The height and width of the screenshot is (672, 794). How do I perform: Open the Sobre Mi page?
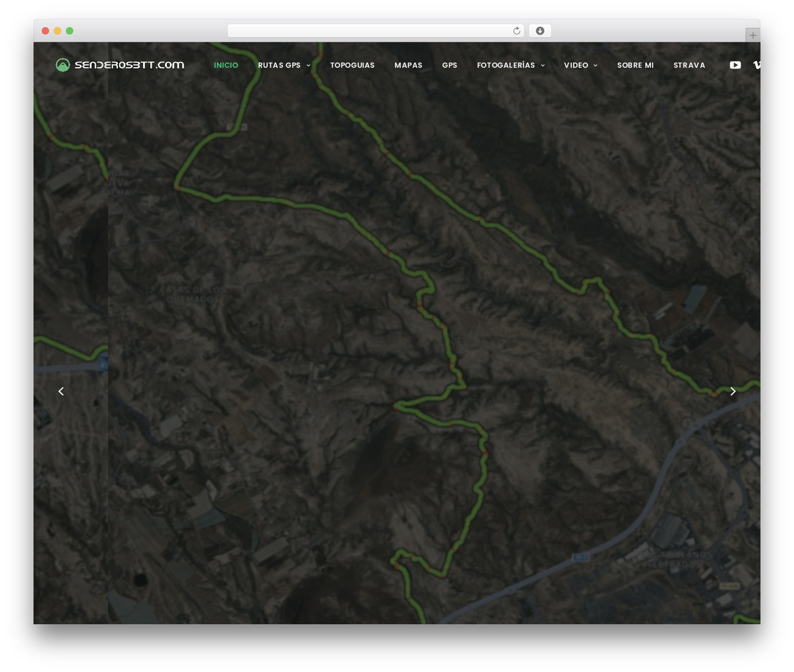point(635,65)
